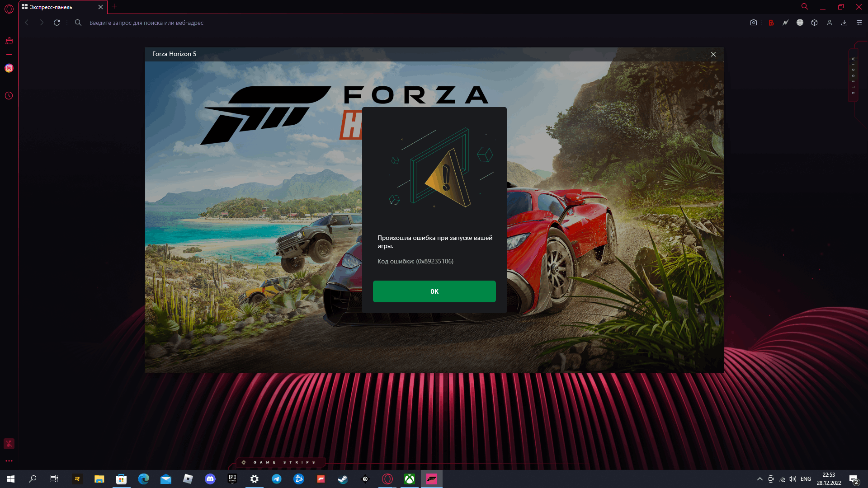Go forward with the right arrow
868x488 pixels.
[42, 23]
